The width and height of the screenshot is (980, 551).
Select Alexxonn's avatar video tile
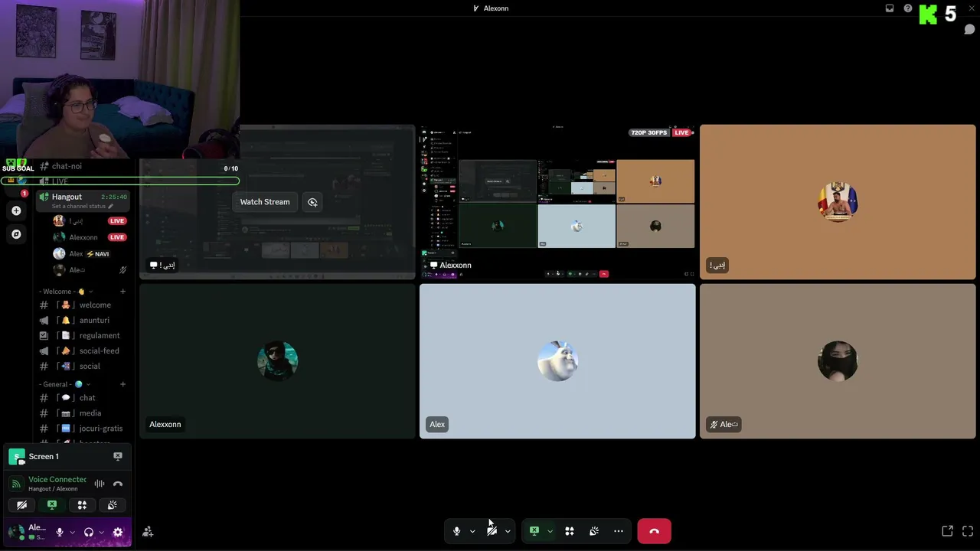[277, 361]
